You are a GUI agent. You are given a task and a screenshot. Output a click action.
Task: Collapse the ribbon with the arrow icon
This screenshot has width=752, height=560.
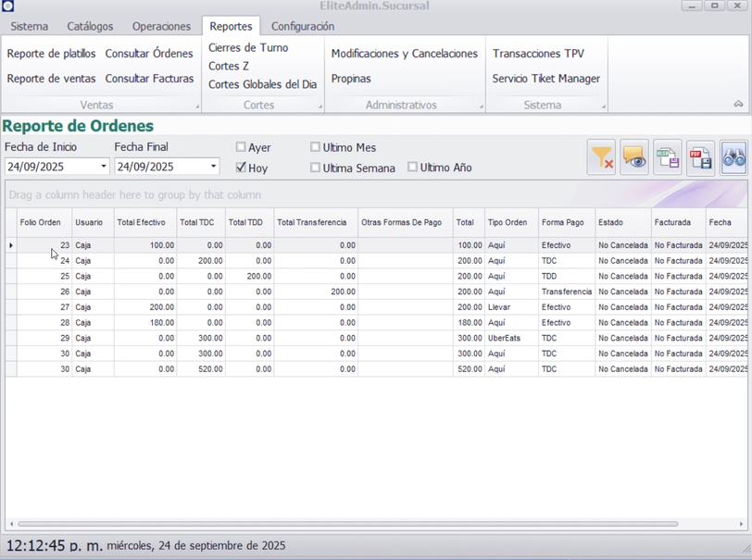(738, 105)
